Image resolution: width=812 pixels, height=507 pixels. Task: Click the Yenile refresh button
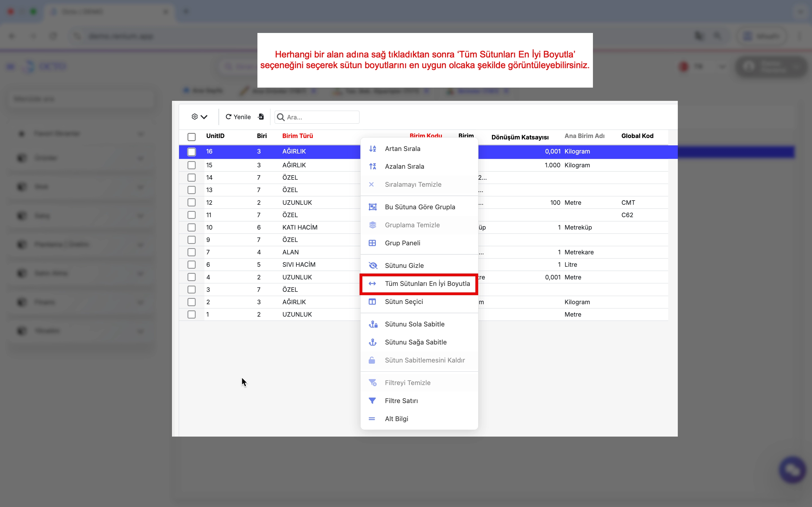(x=238, y=117)
